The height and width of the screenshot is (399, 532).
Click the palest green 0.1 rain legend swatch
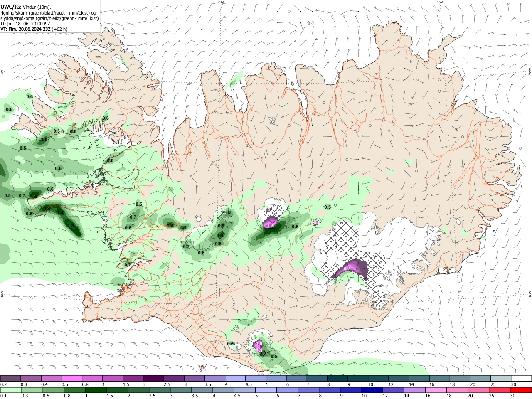click(11, 390)
